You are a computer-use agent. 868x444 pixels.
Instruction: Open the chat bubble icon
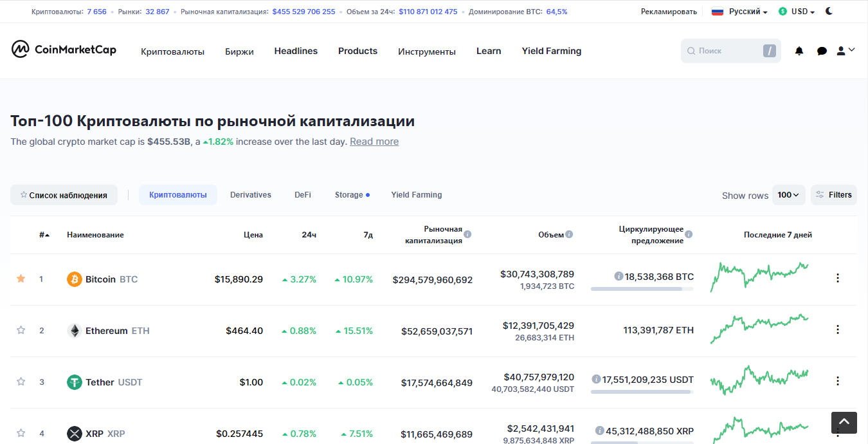pos(822,51)
